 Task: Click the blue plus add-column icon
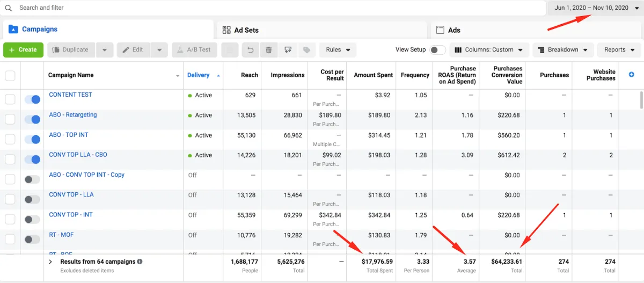631,75
